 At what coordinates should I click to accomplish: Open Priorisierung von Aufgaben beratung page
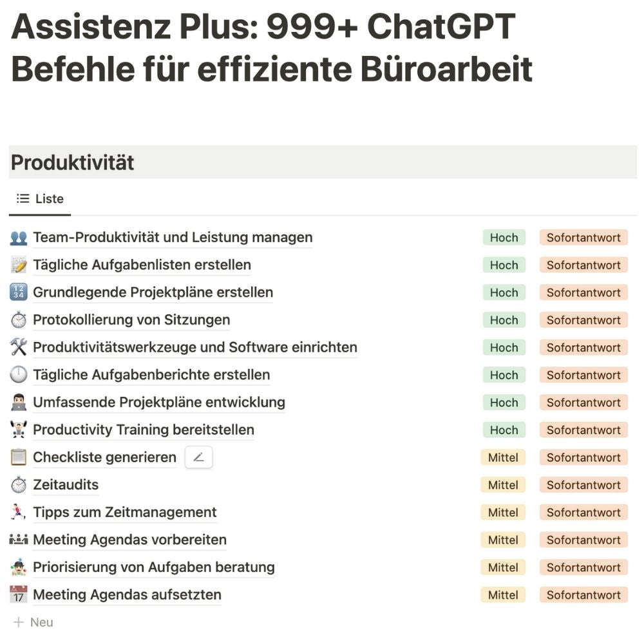[154, 567]
